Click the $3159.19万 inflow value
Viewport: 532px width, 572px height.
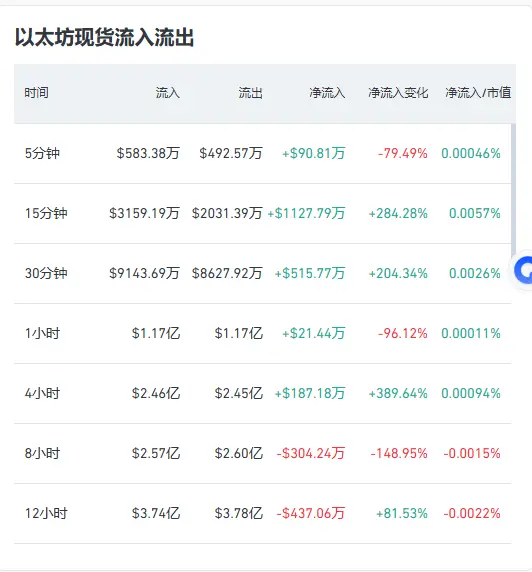[x=144, y=213]
